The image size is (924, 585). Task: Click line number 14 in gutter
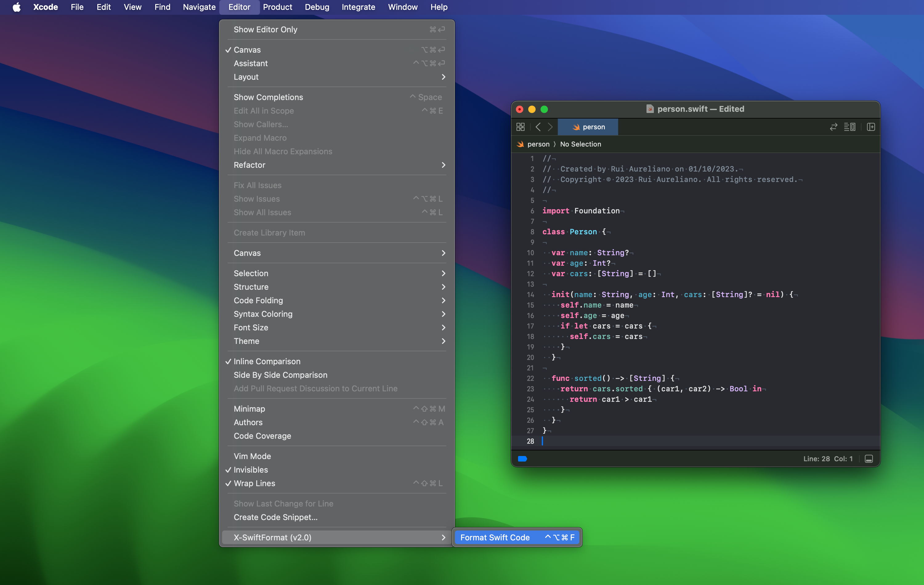(x=530, y=295)
